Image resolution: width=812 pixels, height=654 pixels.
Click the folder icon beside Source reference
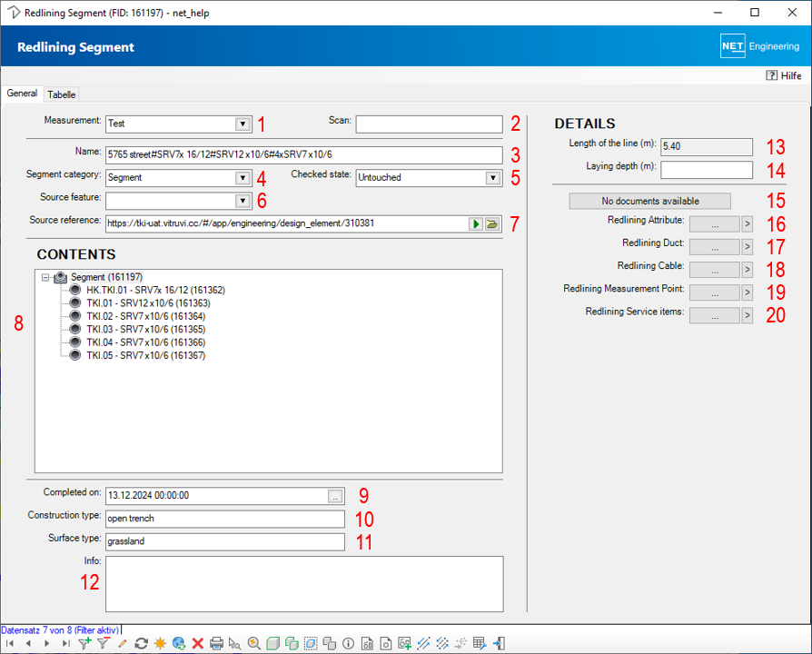click(492, 223)
